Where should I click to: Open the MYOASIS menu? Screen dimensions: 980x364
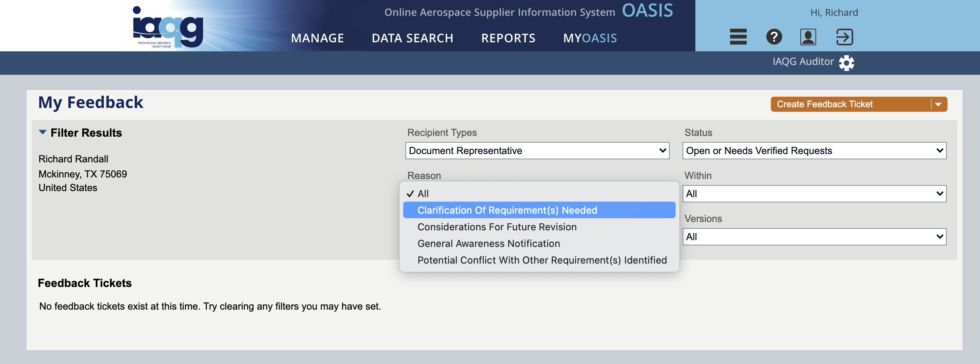point(590,38)
